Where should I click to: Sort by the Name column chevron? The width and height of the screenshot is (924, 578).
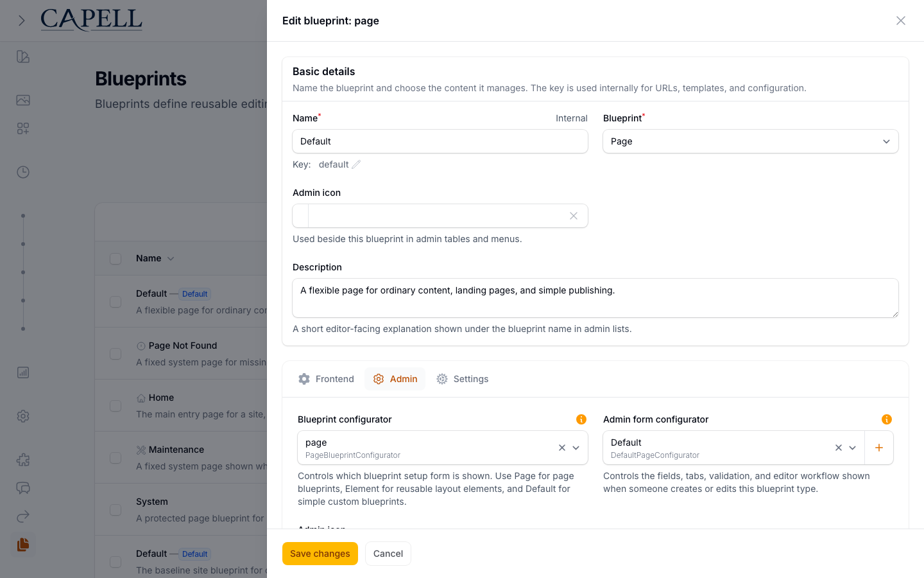tap(171, 259)
